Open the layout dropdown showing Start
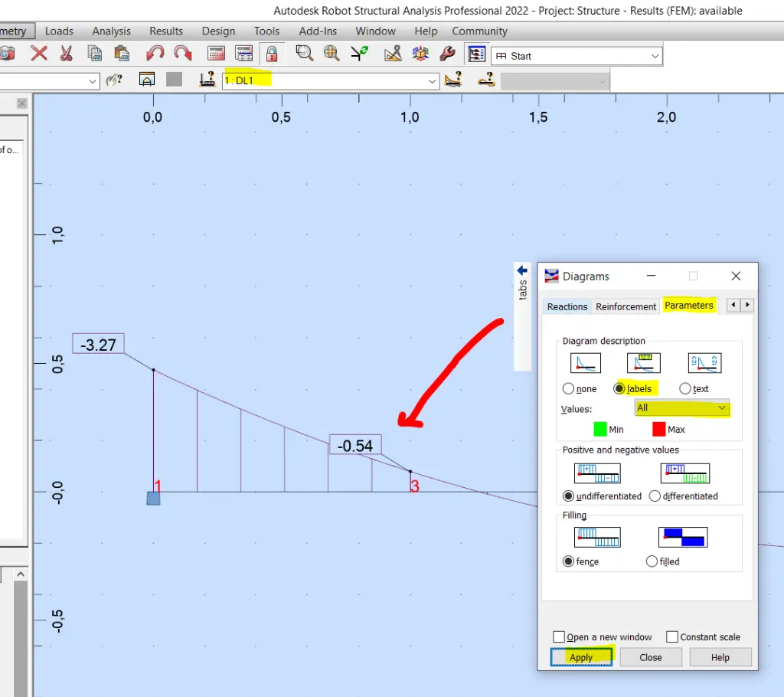This screenshot has width=784, height=697. (x=577, y=56)
